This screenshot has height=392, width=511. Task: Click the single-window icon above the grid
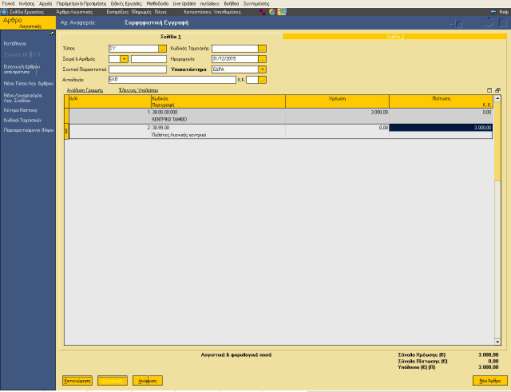[489, 90]
